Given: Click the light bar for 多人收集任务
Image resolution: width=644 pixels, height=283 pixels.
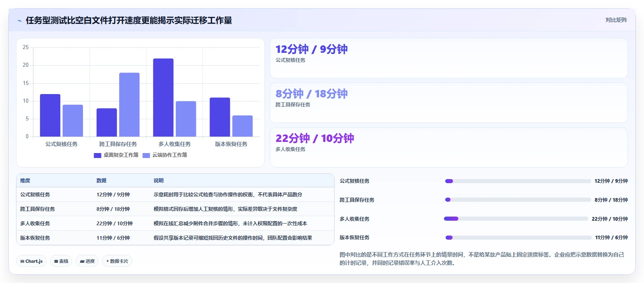Looking at the screenshot, I should pos(186,119).
